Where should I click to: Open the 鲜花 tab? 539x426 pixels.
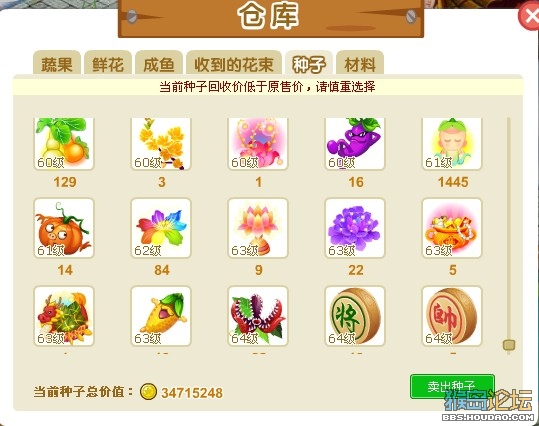click(x=108, y=63)
